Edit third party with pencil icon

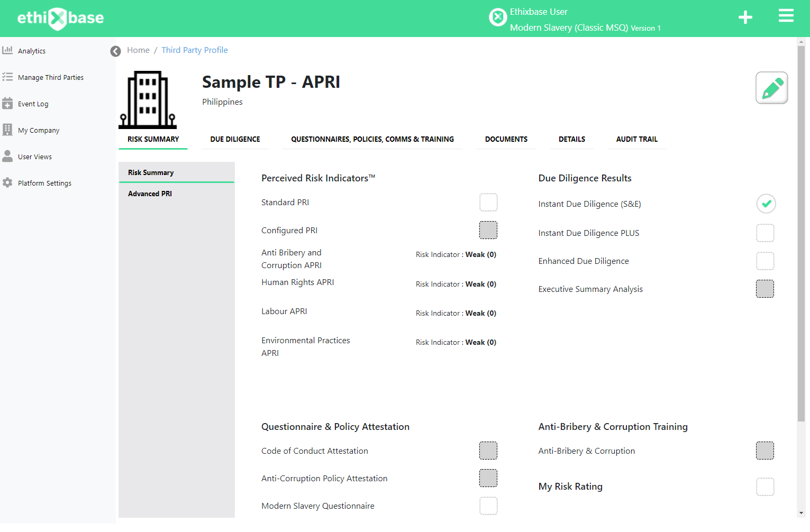[x=772, y=88]
